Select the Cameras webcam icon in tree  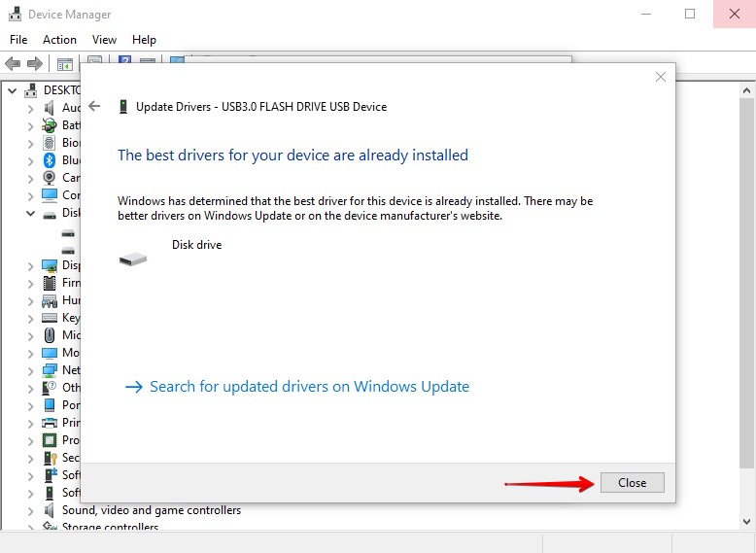point(50,178)
